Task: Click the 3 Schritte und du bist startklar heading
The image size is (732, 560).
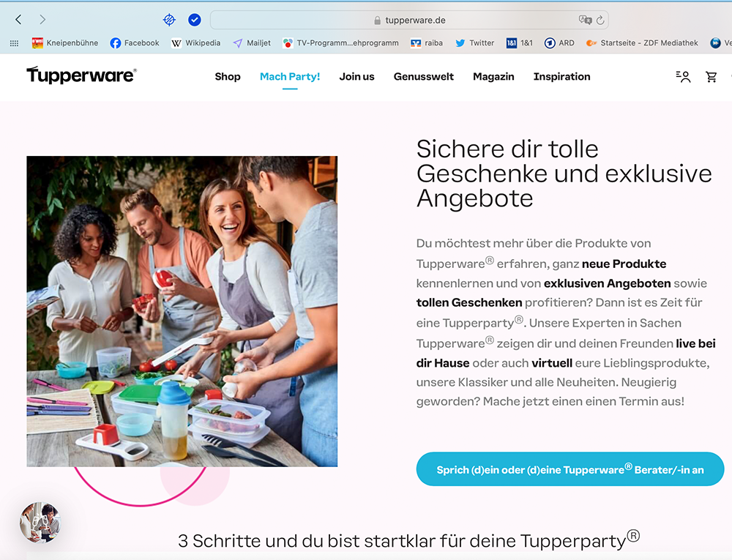Action: pos(409,540)
